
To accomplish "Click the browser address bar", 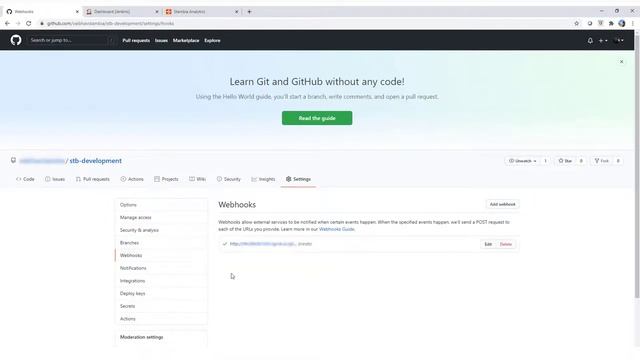I will [x=304, y=23].
